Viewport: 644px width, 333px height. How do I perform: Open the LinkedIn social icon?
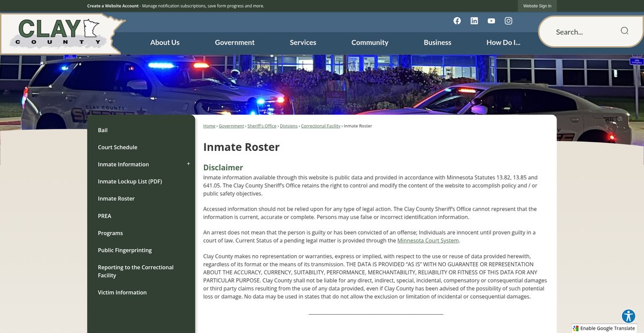click(474, 21)
